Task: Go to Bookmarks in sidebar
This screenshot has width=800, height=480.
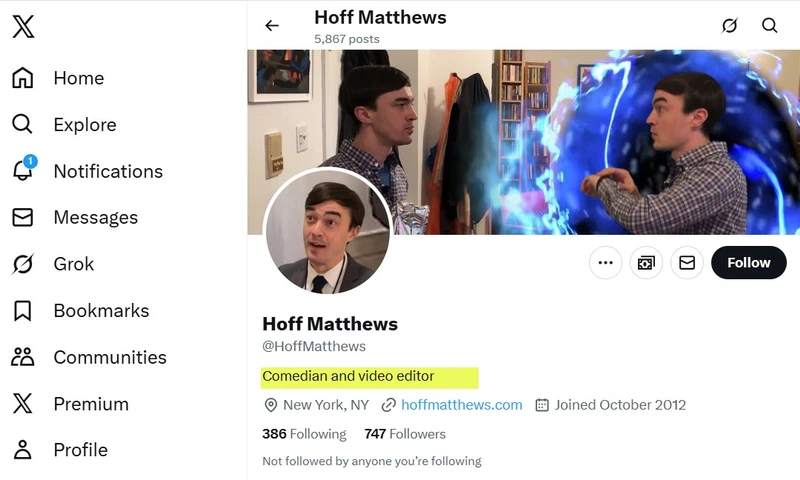Action: pos(101,311)
